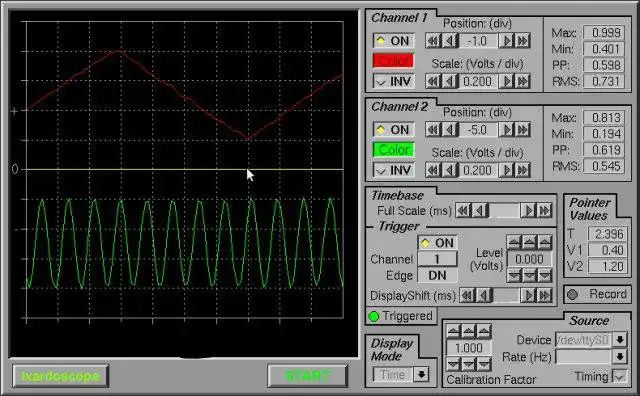Click the Channel 2 position -5.0 field
This screenshot has width=640, height=396.
pyautogui.click(x=478, y=130)
